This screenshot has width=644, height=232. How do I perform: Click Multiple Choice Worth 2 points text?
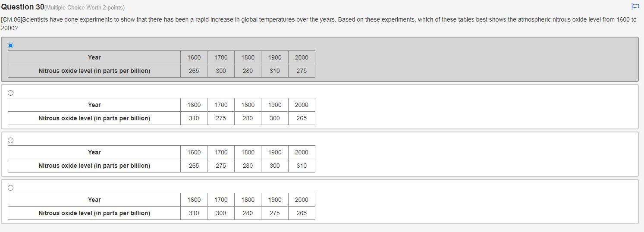(85, 8)
